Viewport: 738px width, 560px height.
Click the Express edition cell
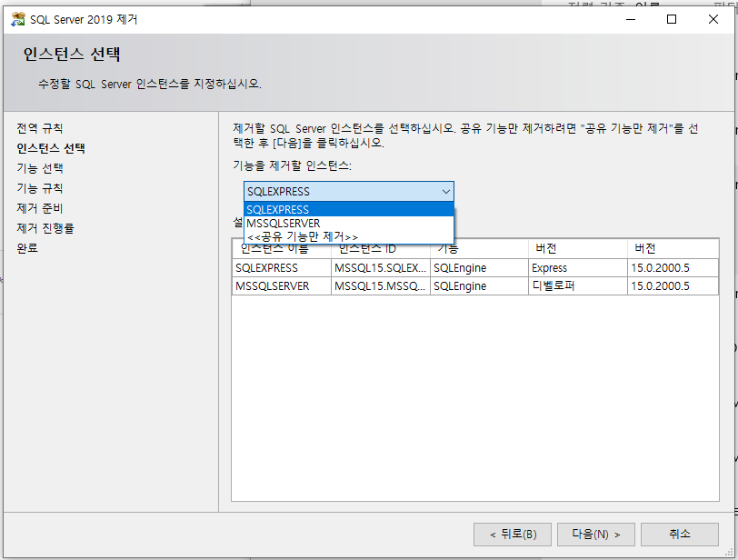tap(578, 268)
